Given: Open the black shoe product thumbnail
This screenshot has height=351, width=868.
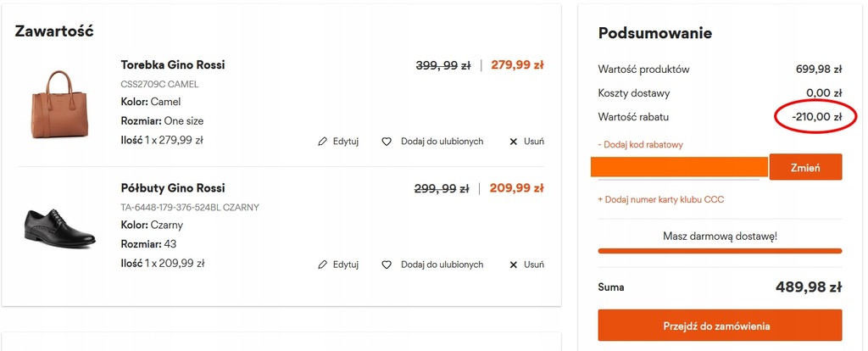Looking at the screenshot, I should point(60,227).
